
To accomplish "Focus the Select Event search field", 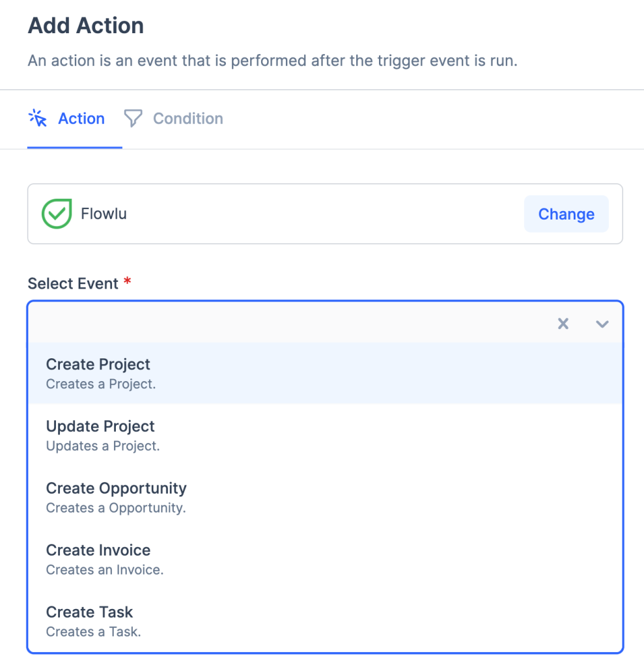I will (x=287, y=324).
